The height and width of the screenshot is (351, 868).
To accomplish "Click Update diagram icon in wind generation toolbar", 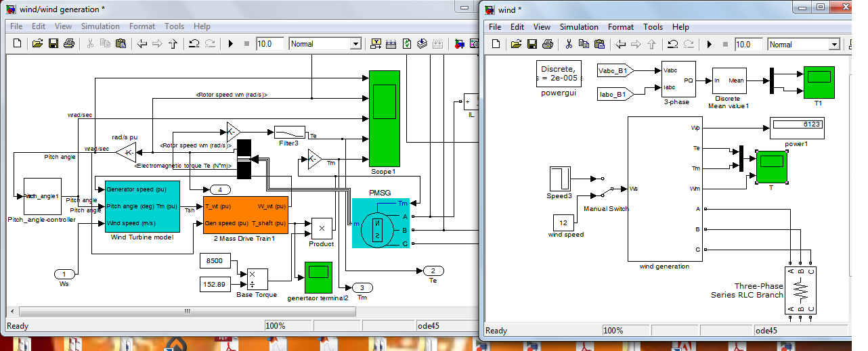I will (406, 43).
